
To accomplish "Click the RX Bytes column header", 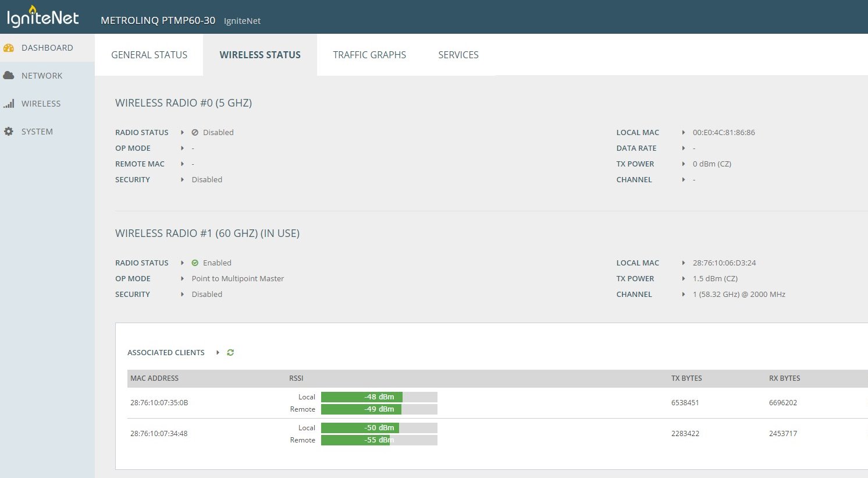I will click(784, 378).
